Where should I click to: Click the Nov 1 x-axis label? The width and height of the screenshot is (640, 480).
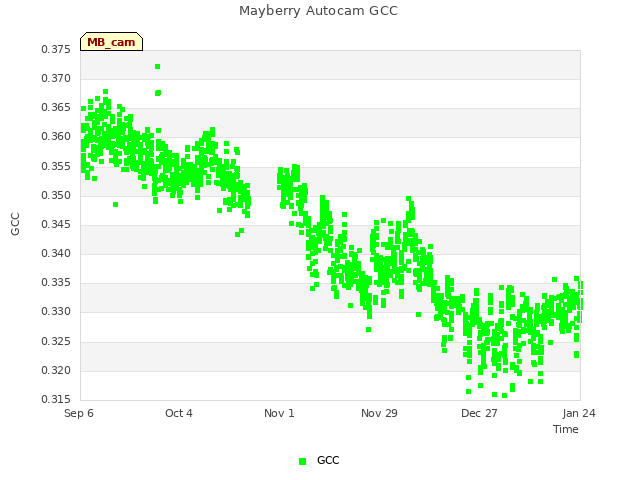point(279,413)
